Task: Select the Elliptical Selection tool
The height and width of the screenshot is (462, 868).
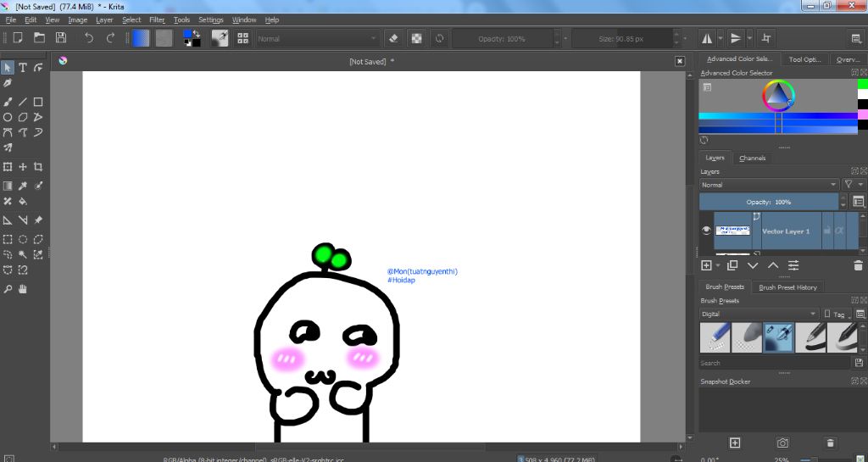Action: (23, 240)
